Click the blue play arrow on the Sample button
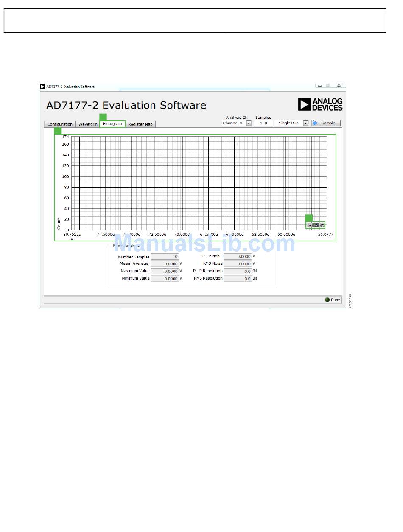403x532 pixels. pos(315,123)
